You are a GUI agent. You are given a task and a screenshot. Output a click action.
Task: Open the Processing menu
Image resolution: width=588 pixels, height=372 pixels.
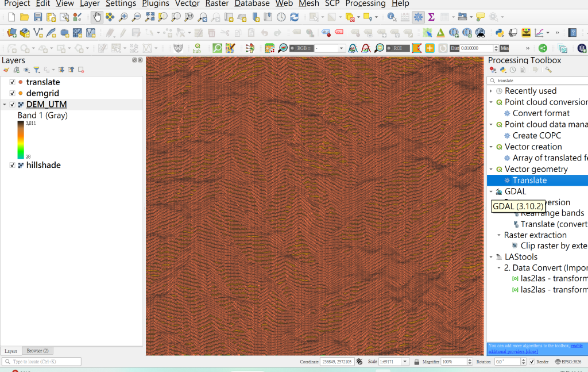(x=365, y=3)
